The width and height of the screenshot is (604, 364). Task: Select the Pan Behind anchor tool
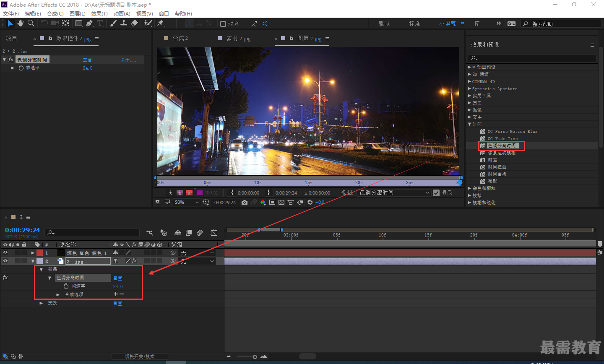tap(66, 23)
